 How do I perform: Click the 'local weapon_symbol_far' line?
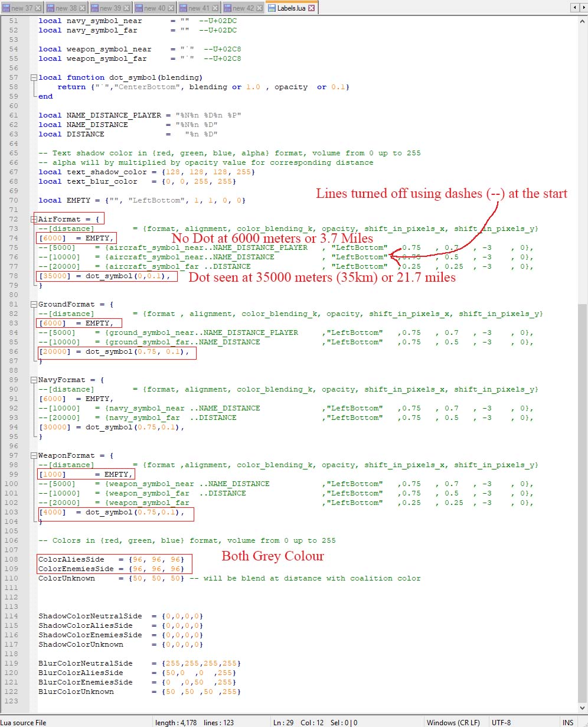[140, 58]
